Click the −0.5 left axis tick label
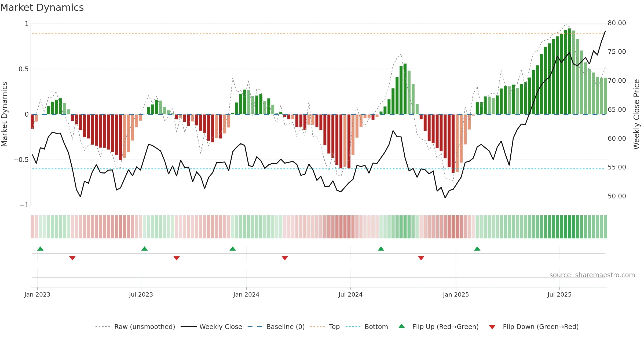The width and height of the screenshot is (644, 362). coord(21,160)
